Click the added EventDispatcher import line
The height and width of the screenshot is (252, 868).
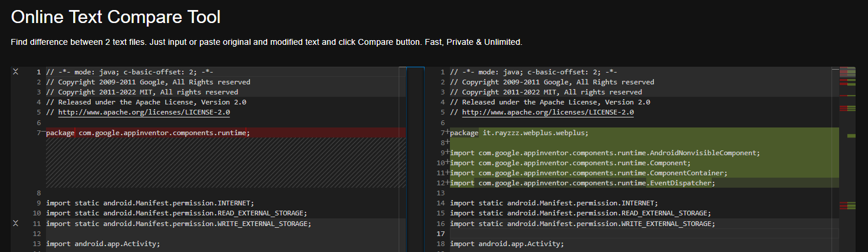(644, 183)
